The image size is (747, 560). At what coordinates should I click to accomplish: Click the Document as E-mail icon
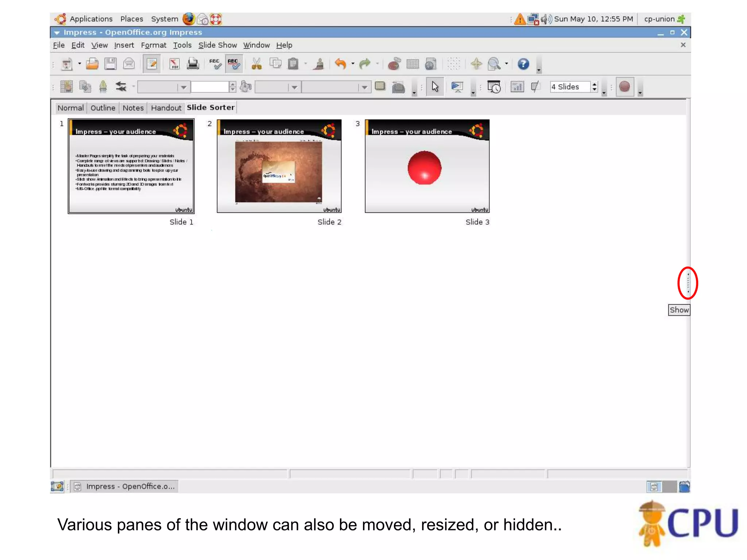tap(129, 64)
